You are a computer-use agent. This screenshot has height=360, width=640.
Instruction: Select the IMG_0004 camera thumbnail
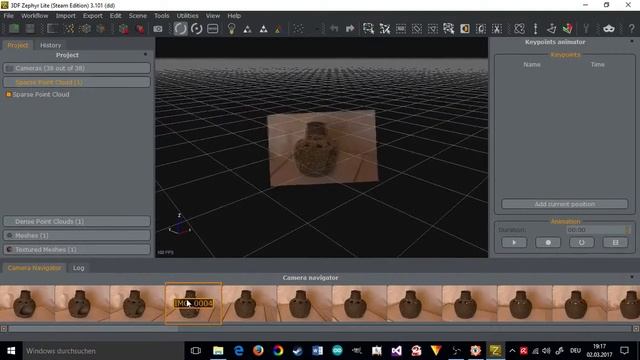193,303
